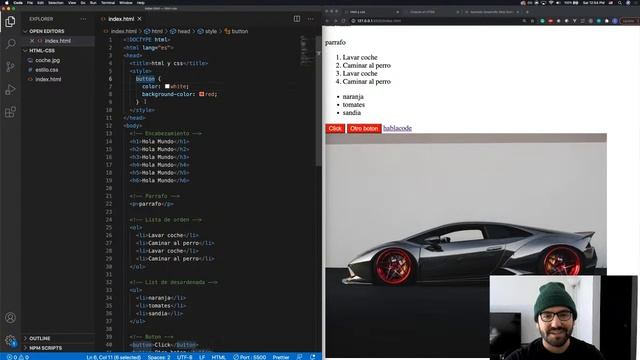
Task: Open the Manage gear icon
Action: (10, 340)
